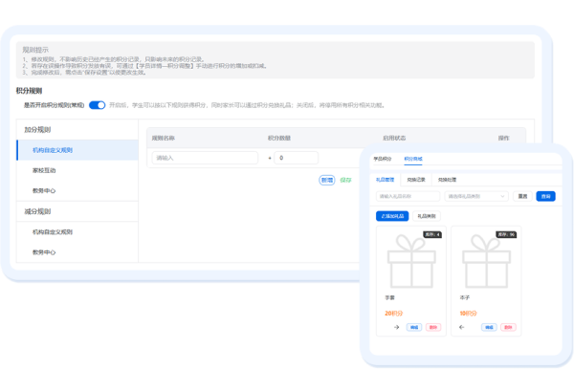Open the gift image priced 20积分
Viewport: 574px width, 392px height.
[409, 262]
